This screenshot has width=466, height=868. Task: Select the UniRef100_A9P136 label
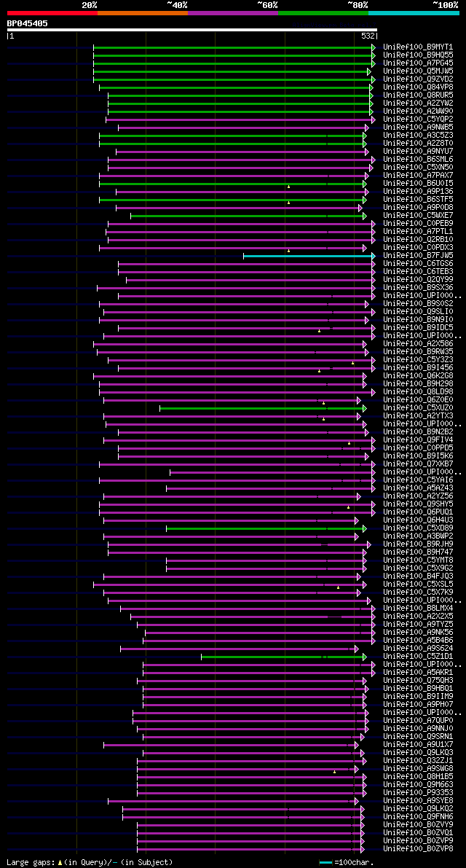pyautogui.click(x=418, y=192)
